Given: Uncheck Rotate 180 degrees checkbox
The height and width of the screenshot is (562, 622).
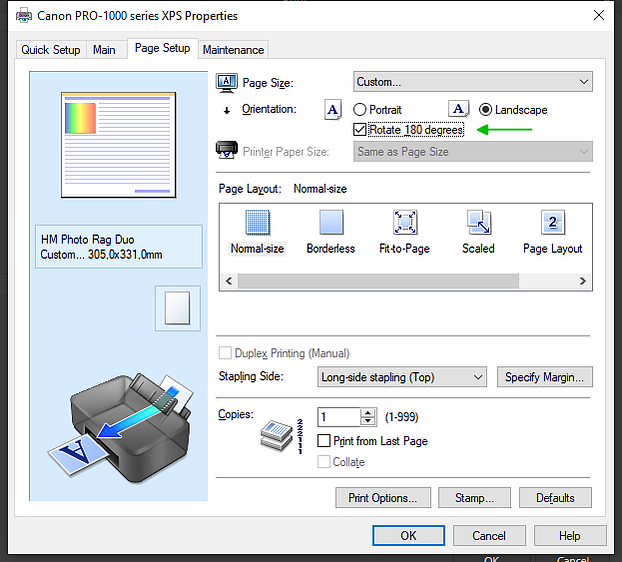Looking at the screenshot, I should [359, 130].
